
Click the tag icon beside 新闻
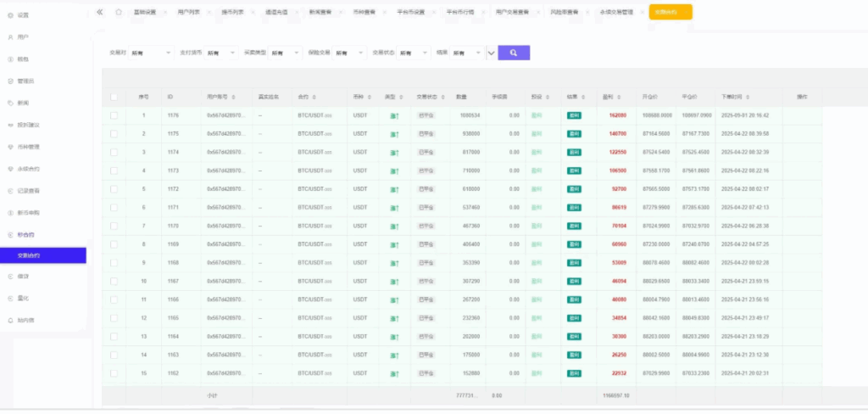pos(10,103)
